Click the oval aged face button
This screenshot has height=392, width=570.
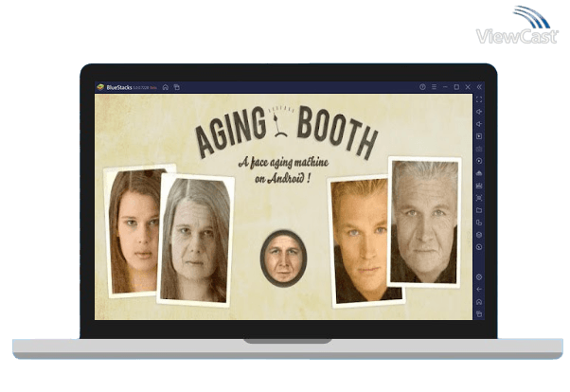283,258
